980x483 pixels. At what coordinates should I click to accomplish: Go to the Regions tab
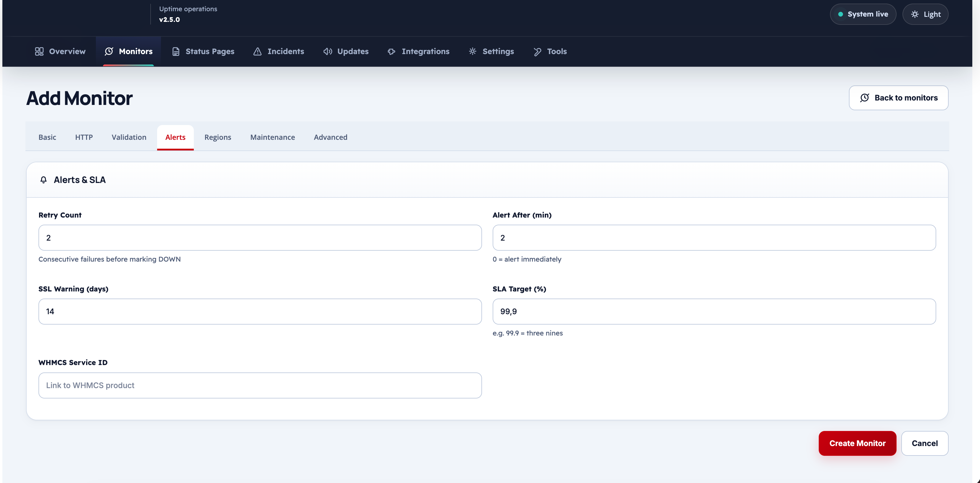click(x=217, y=137)
